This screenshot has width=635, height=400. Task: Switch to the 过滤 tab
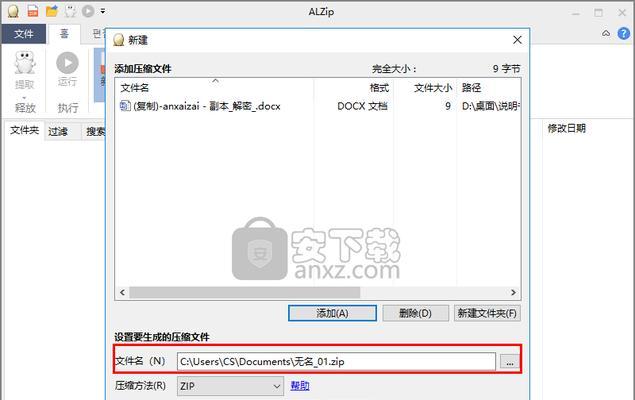coord(58,132)
